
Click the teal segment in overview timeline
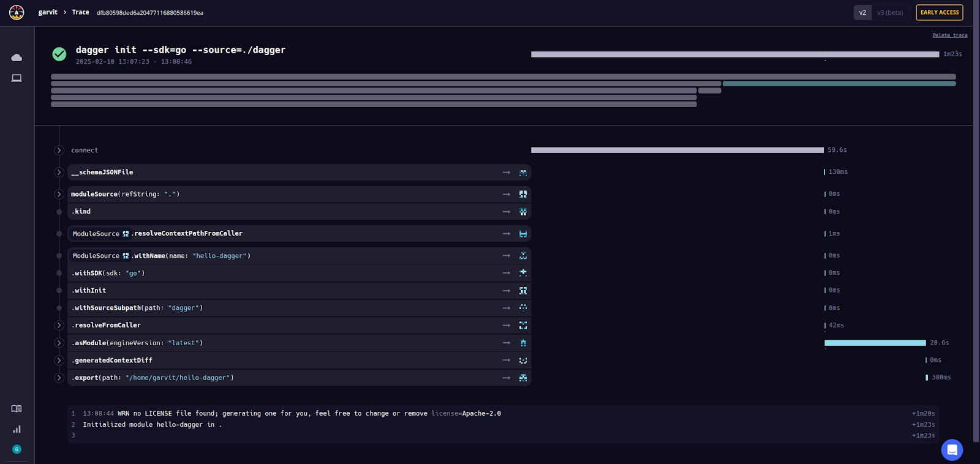coord(839,84)
